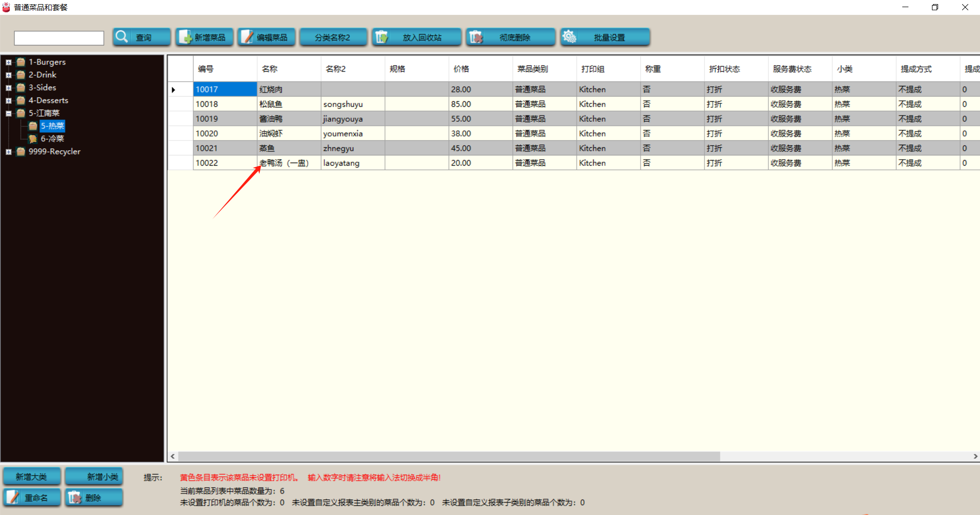Click the delete icon on bottom 删除 button
Viewport: 980px width, 515px height.
coord(75,497)
